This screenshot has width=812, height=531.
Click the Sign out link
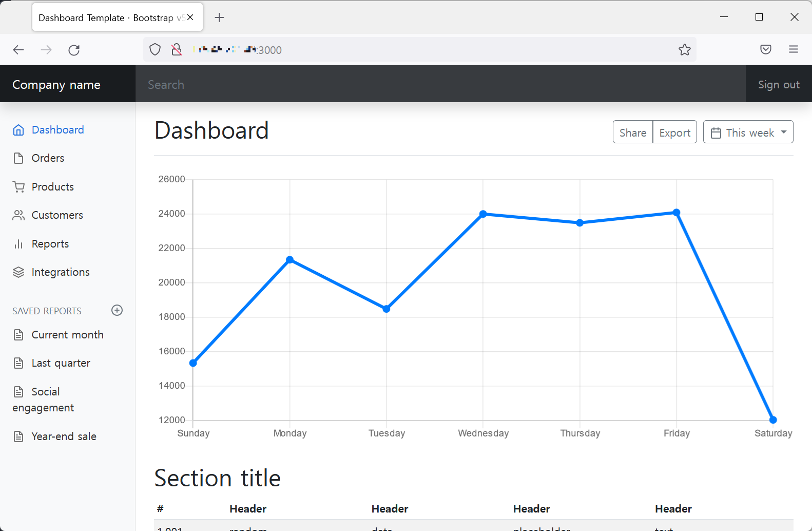779,85
